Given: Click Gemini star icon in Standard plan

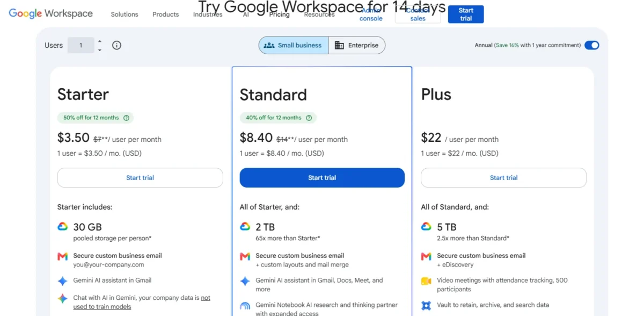Looking at the screenshot, I should point(245,281).
